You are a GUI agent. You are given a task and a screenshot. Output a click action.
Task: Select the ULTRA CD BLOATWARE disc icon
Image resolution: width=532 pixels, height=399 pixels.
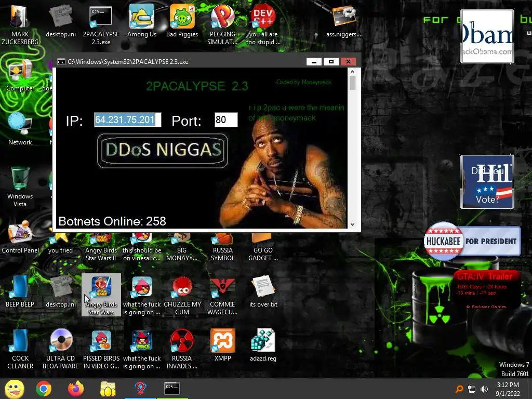60,349
